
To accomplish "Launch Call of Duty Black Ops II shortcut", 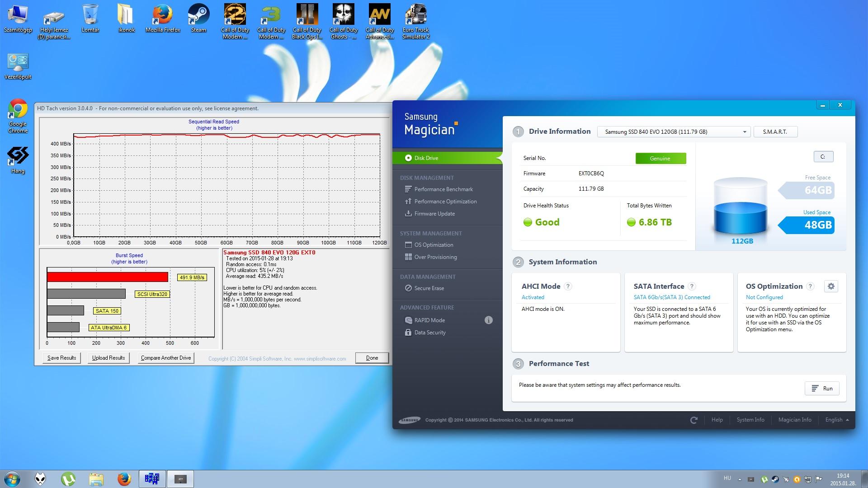I will [x=307, y=21].
